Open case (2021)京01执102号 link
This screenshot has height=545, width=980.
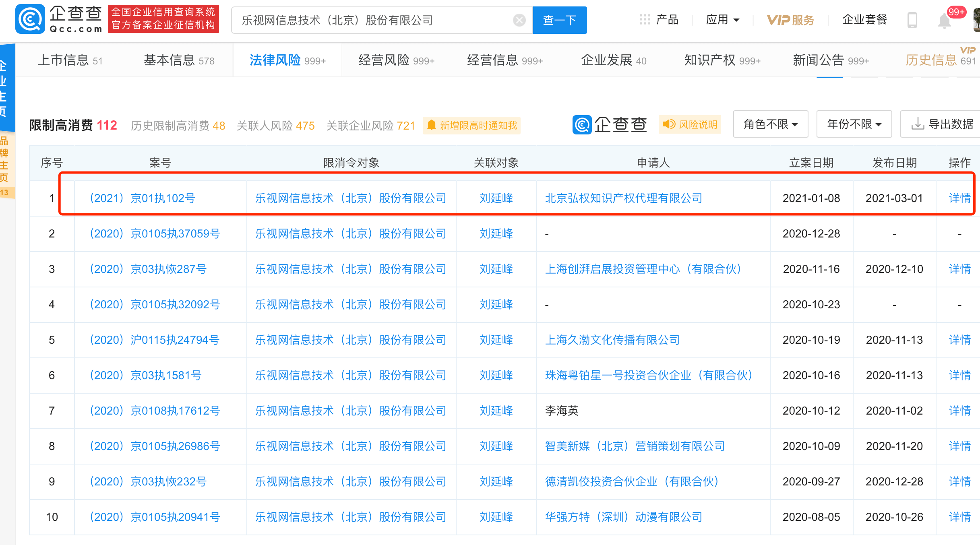[x=142, y=198]
